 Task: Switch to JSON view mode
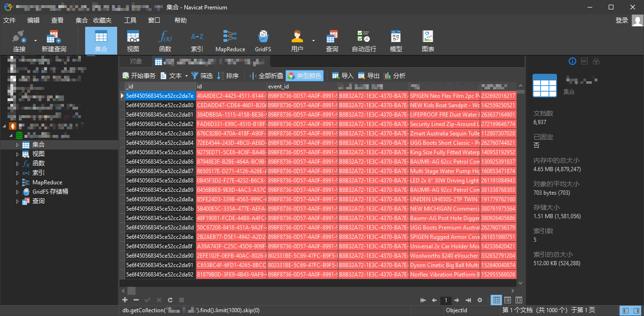(x=519, y=300)
